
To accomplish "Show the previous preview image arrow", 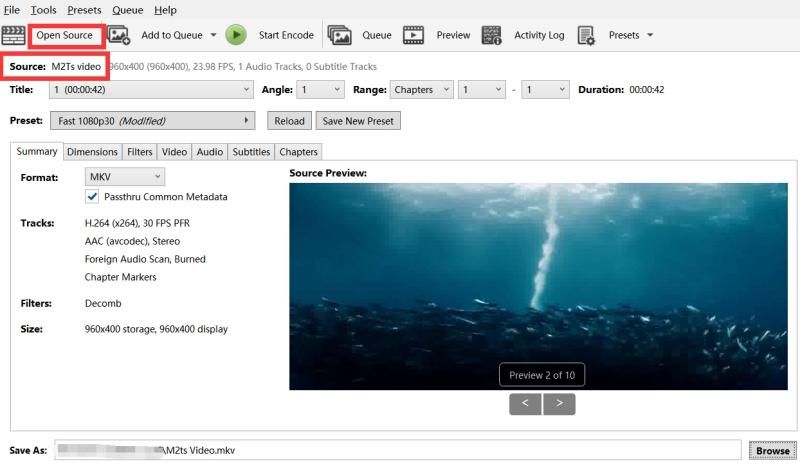I will (x=525, y=403).
